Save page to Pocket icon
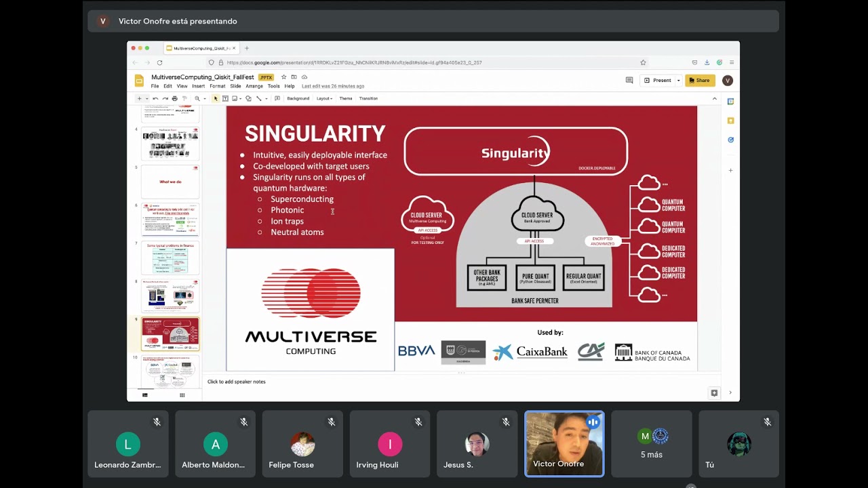 pyautogui.click(x=694, y=62)
